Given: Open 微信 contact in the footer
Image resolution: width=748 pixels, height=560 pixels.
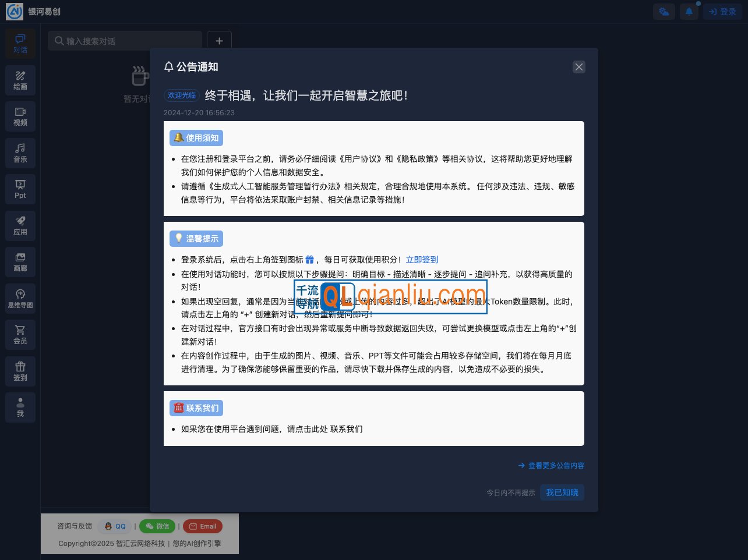Looking at the screenshot, I should (157, 526).
